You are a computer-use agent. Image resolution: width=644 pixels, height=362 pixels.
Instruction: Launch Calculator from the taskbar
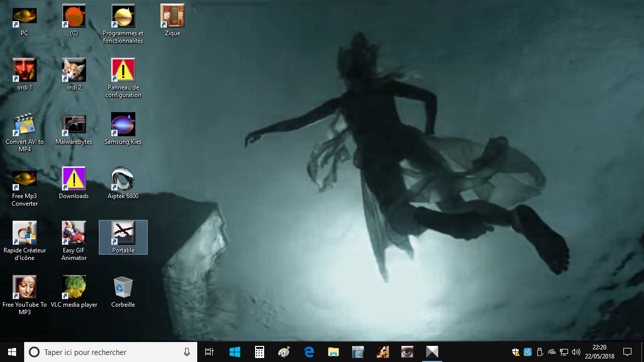pos(259,352)
